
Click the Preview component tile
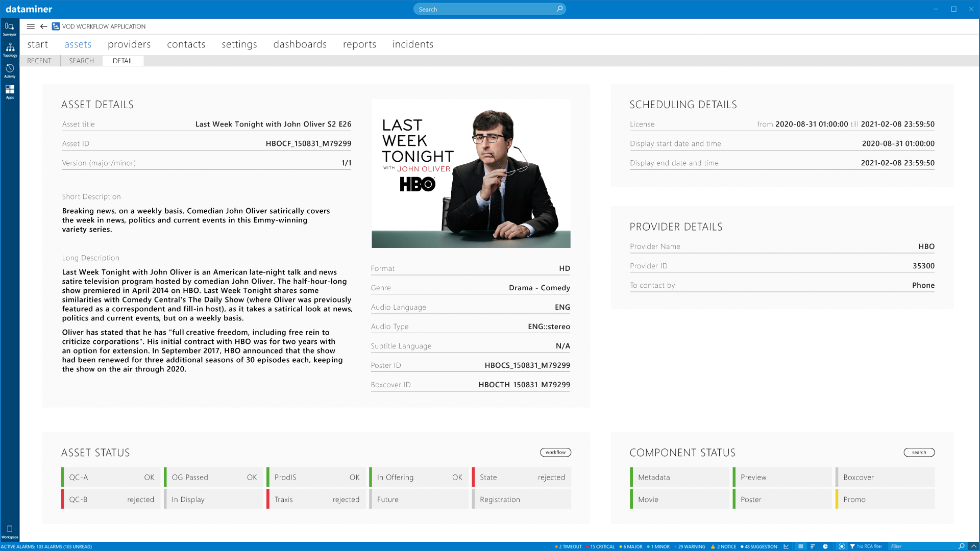[782, 478]
